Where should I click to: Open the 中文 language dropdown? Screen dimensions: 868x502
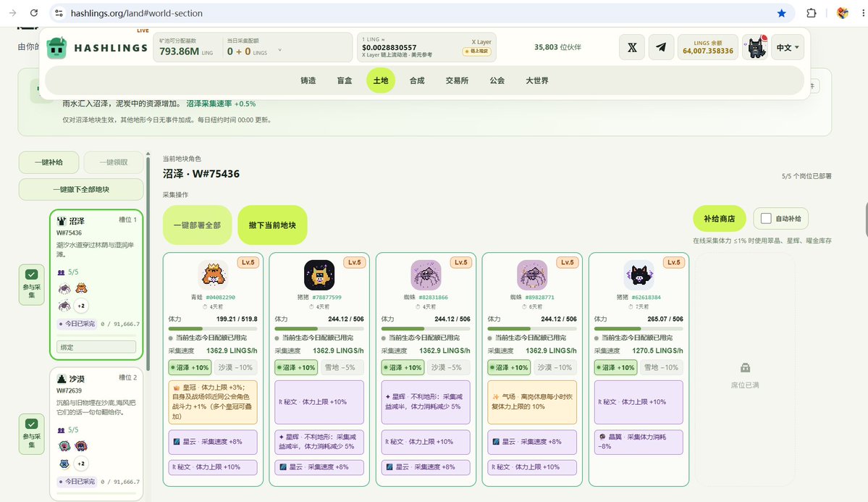tap(788, 48)
